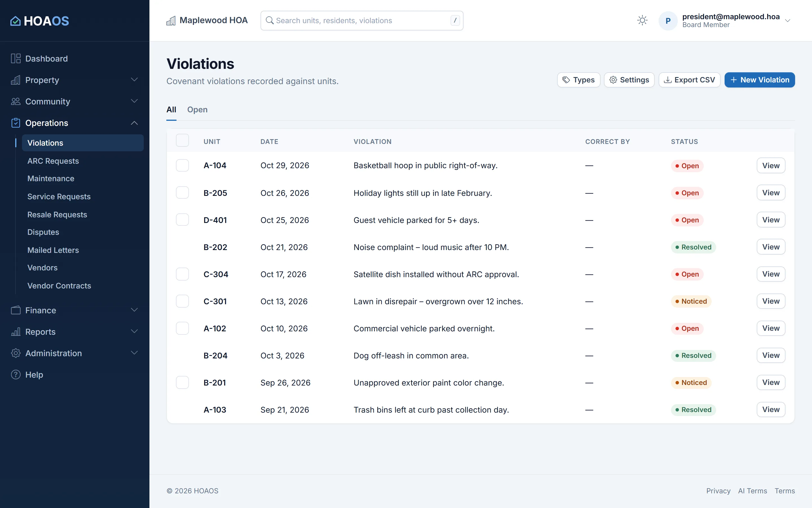Switch to the Open tab
Viewport: 812px width, 508px height.
tap(197, 110)
